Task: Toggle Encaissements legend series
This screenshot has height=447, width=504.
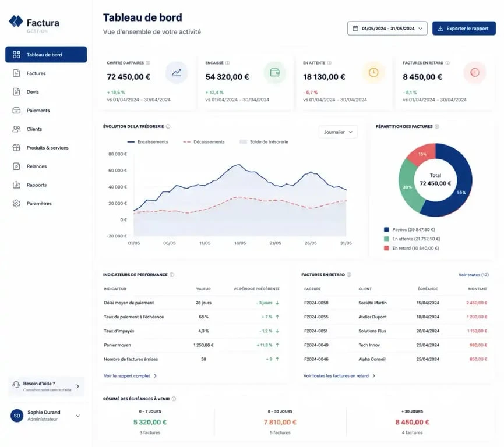Action: pos(148,142)
